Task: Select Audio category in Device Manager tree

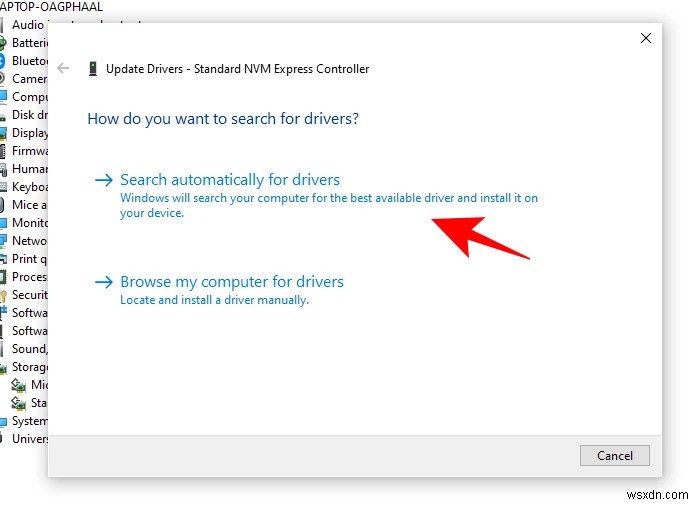Action: coord(28,25)
